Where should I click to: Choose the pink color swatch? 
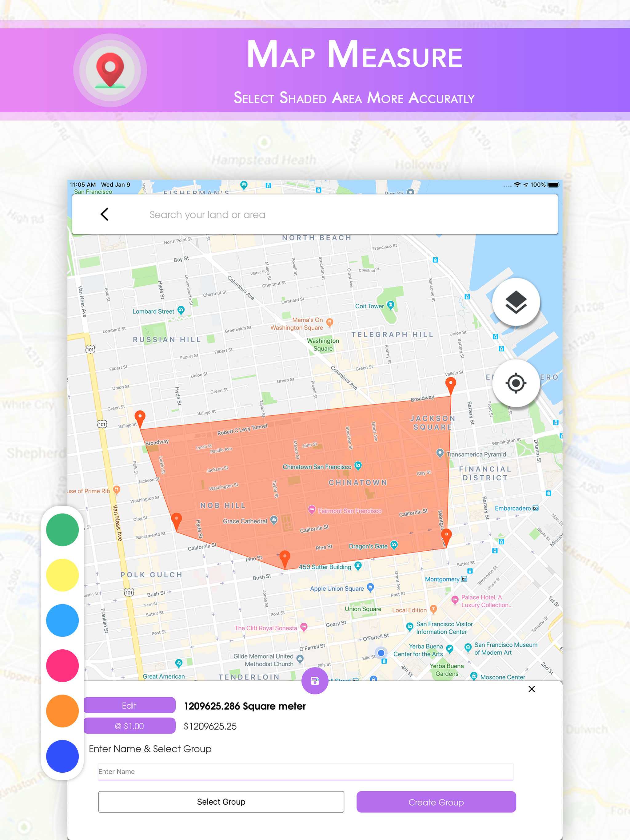coord(62,666)
